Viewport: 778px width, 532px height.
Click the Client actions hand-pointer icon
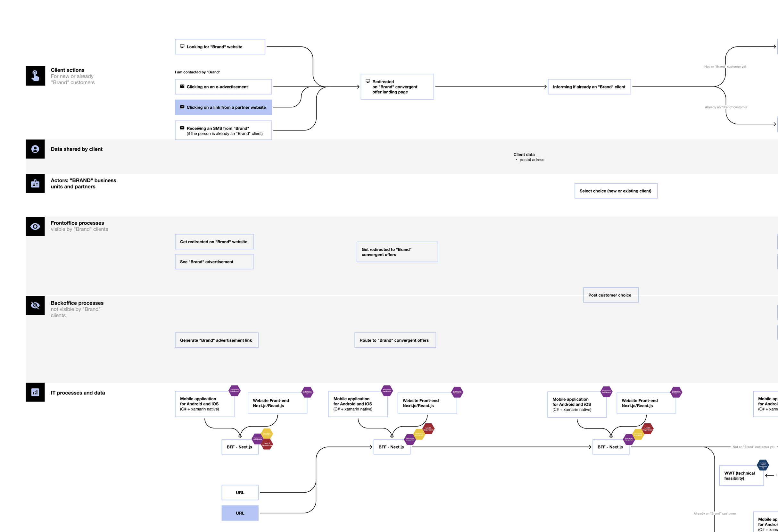[35, 76]
